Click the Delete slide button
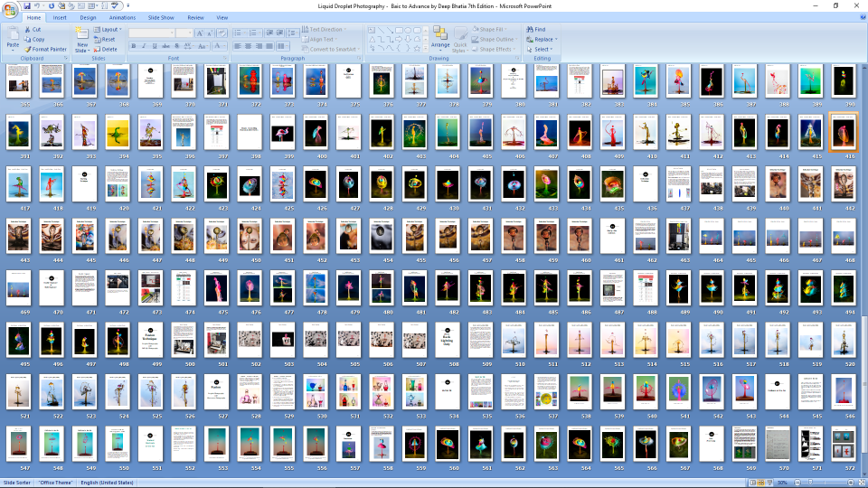Image resolution: width=868 pixels, height=488 pixels. point(108,50)
